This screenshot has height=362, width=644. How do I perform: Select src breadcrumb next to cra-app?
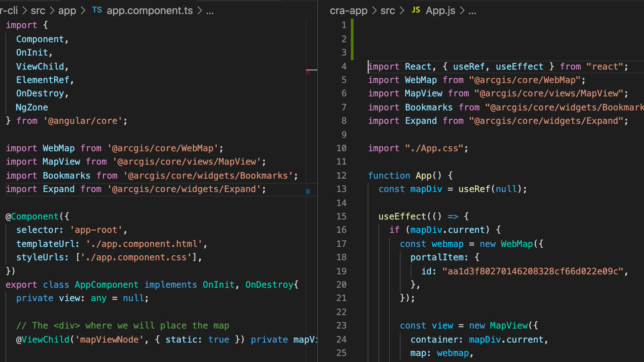(387, 11)
